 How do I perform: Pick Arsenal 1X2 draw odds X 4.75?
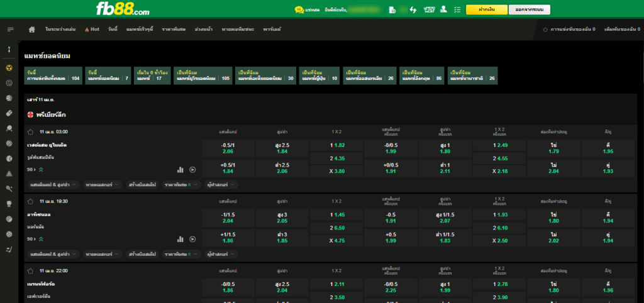coord(336,241)
